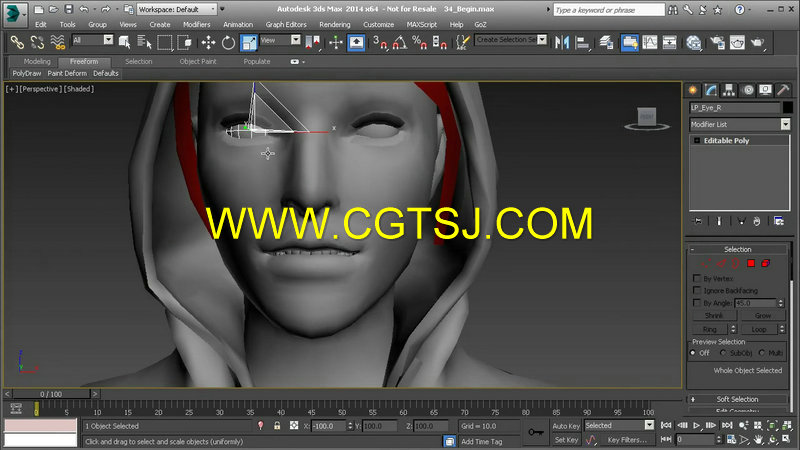
Task: Open the Graph Editors menu
Action: (286, 24)
